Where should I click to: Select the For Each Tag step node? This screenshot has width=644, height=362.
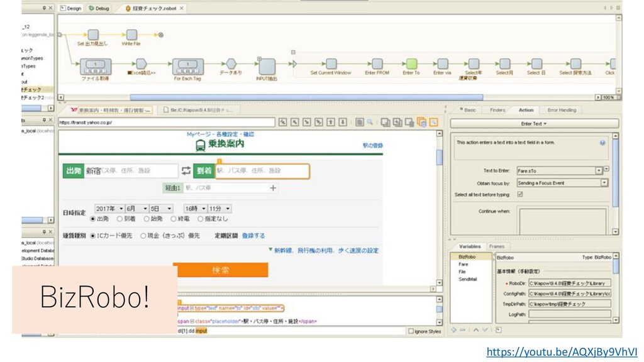tap(187, 67)
